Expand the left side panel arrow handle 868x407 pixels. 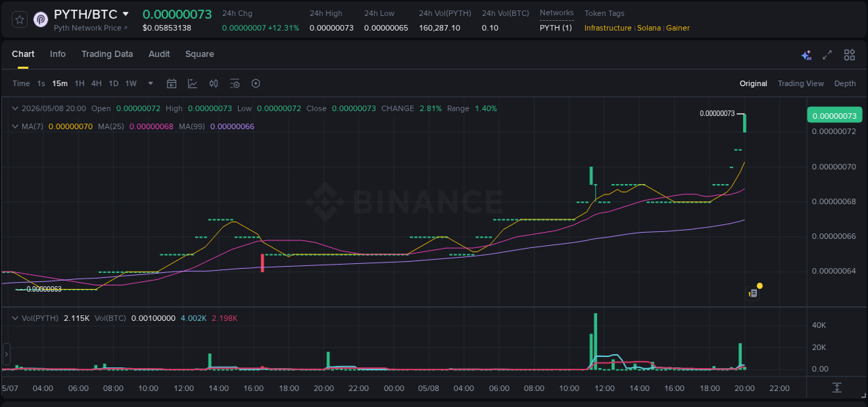point(6,354)
